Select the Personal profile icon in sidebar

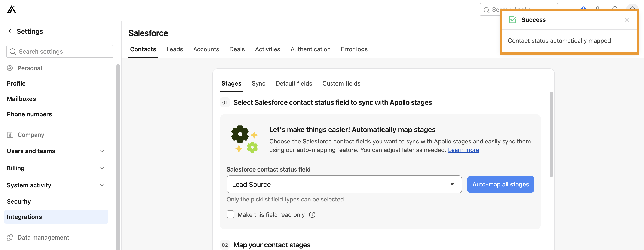[10, 68]
